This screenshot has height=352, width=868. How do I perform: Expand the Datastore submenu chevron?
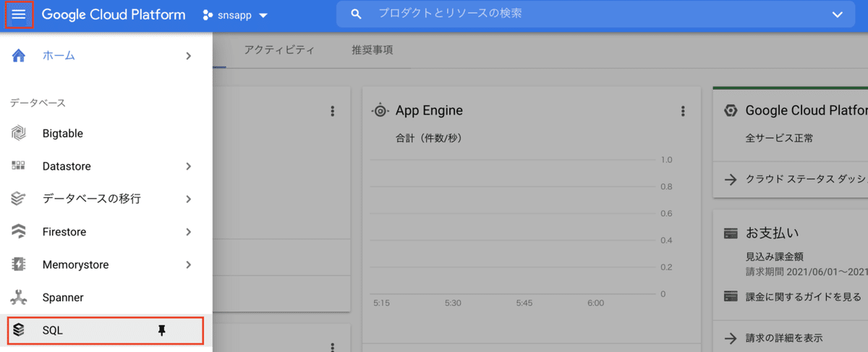pyautogui.click(x=188, y=166)
